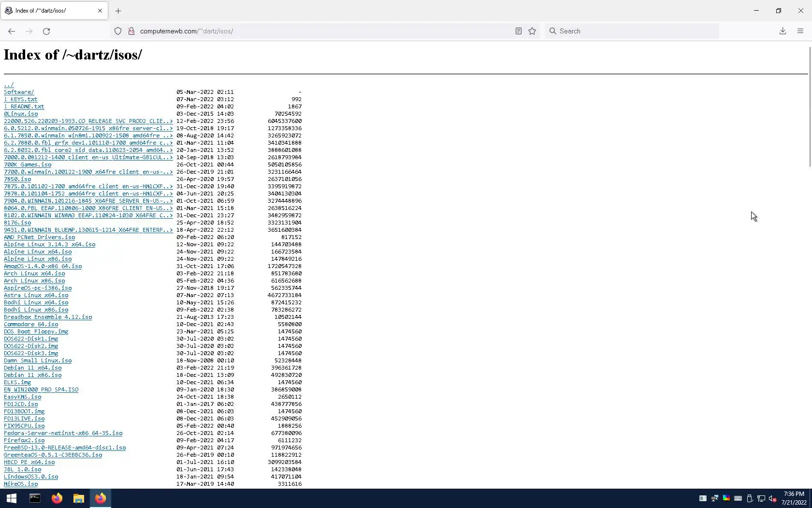Screen dimensions: 812x508
Task: Open the Firefox application menu
Action: pos(800,31)
